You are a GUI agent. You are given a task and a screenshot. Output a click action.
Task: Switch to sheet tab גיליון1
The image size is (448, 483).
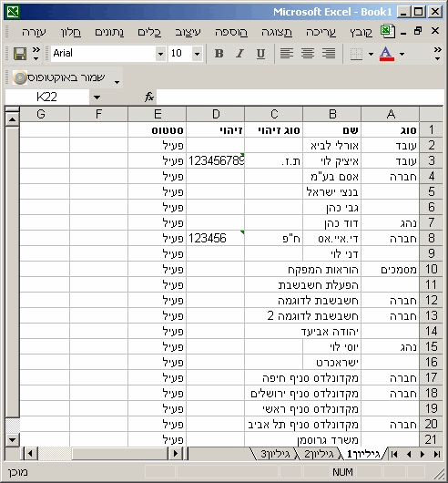point(363,454)
